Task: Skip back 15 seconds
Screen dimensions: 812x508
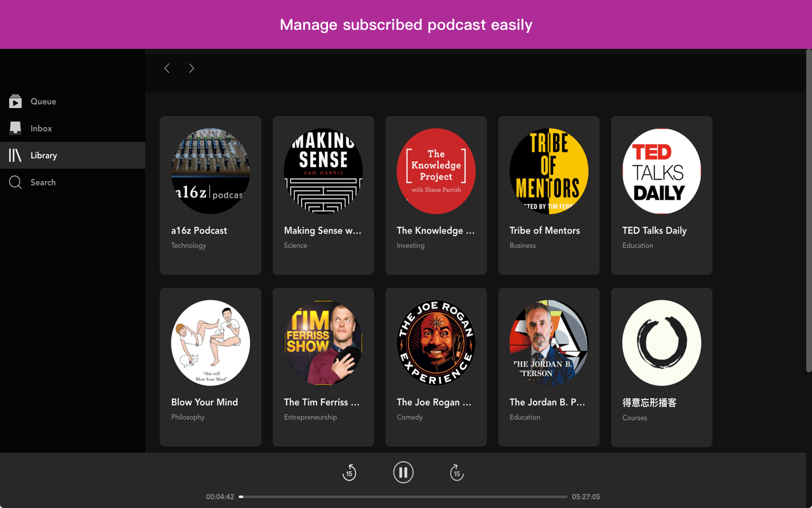Action: (349, 472)
